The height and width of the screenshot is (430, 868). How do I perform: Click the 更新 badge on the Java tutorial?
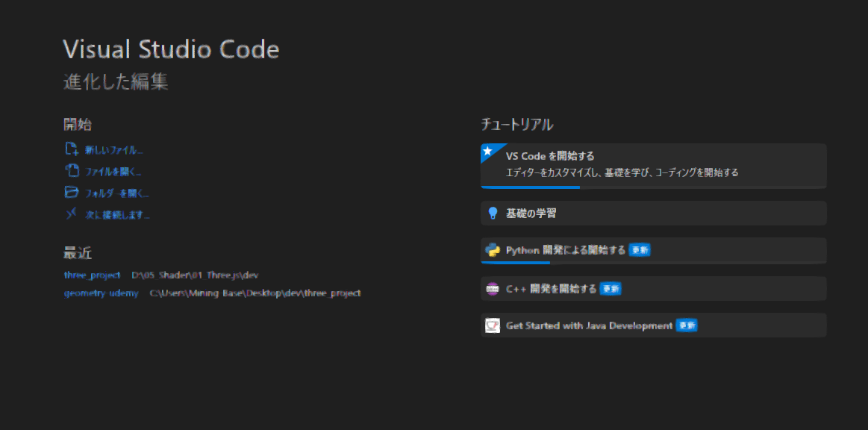[x=687, y=325]
